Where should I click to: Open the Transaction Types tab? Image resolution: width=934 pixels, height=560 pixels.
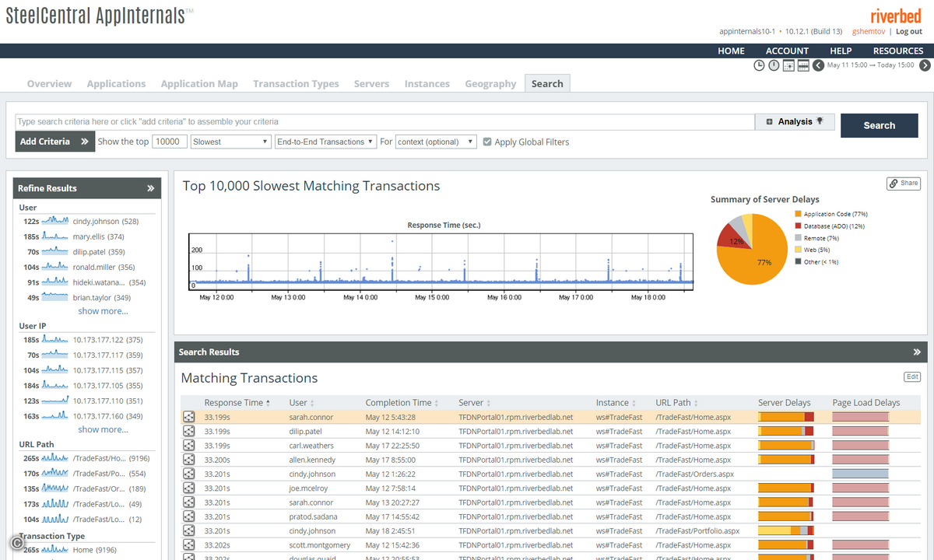point(296,83)
